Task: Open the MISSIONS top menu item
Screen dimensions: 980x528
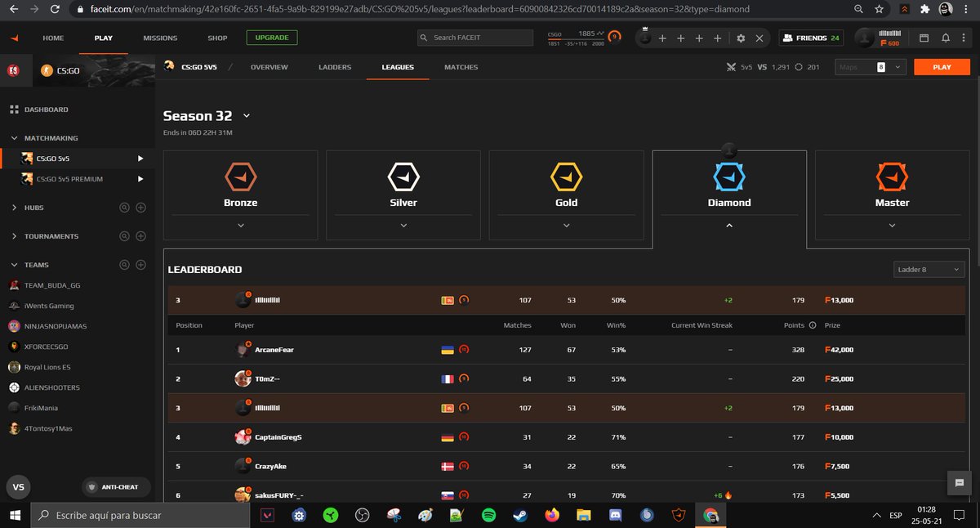Action: [x=160, y=38]
